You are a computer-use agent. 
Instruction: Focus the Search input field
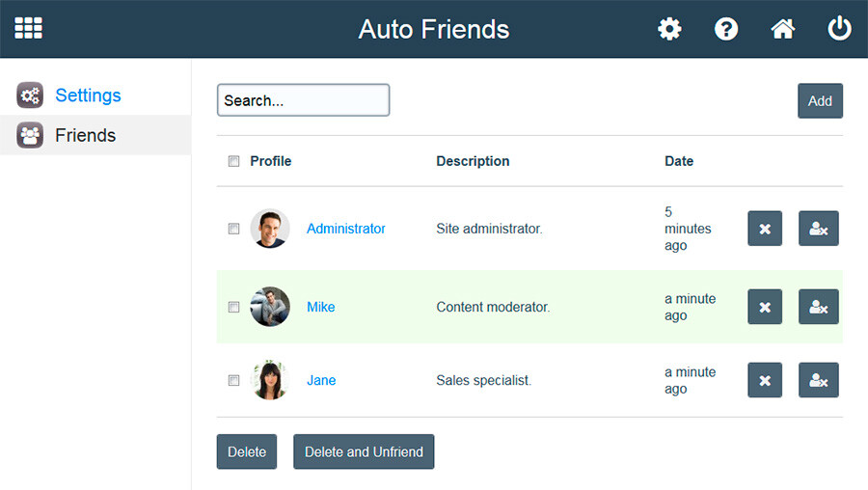coord(303,100)
